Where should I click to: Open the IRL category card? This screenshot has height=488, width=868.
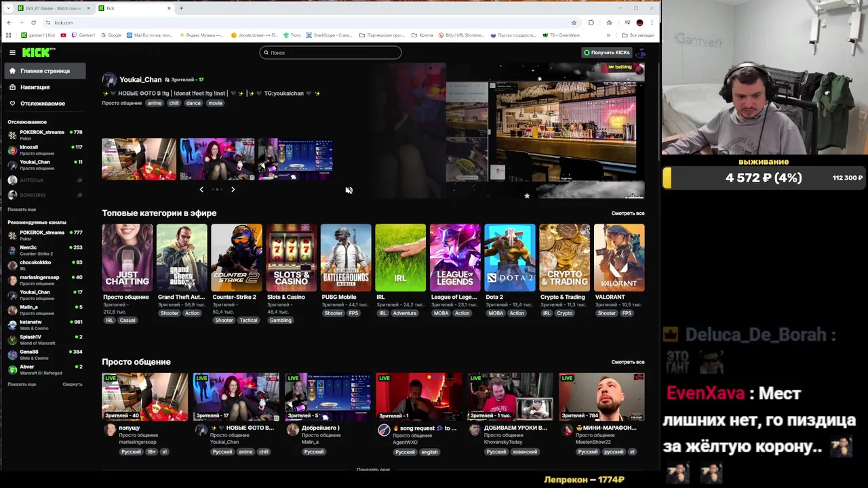coord(401,258)
